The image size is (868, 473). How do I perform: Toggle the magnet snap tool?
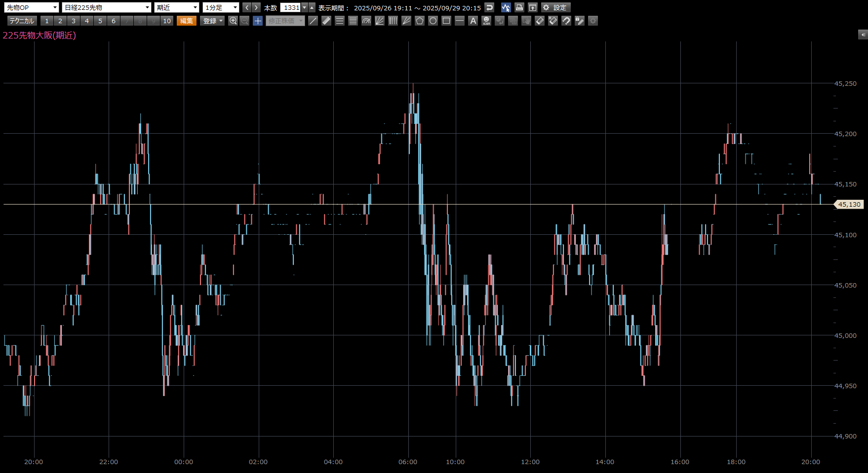[566, 21]
